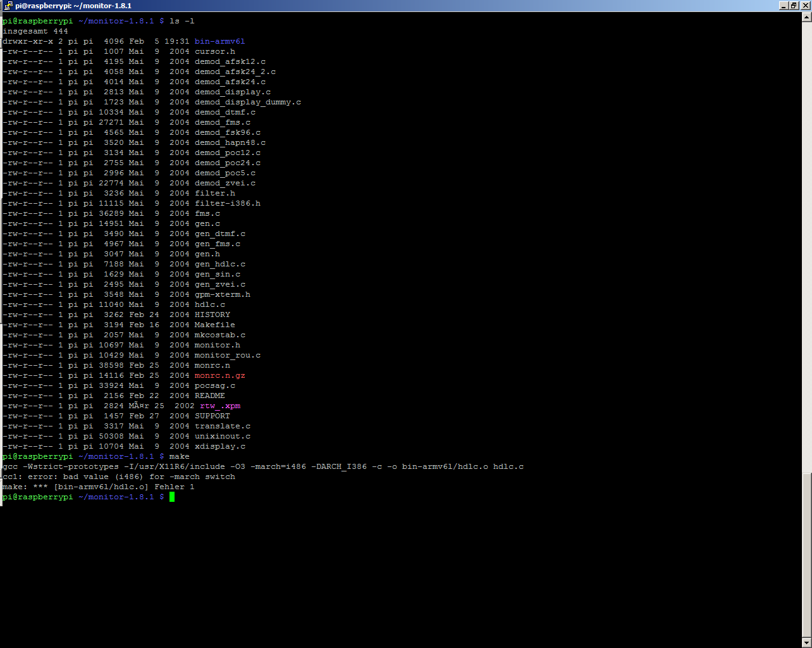Click the green cursor block at prompt
Screen dimensions: 812x648
(172, 497)
